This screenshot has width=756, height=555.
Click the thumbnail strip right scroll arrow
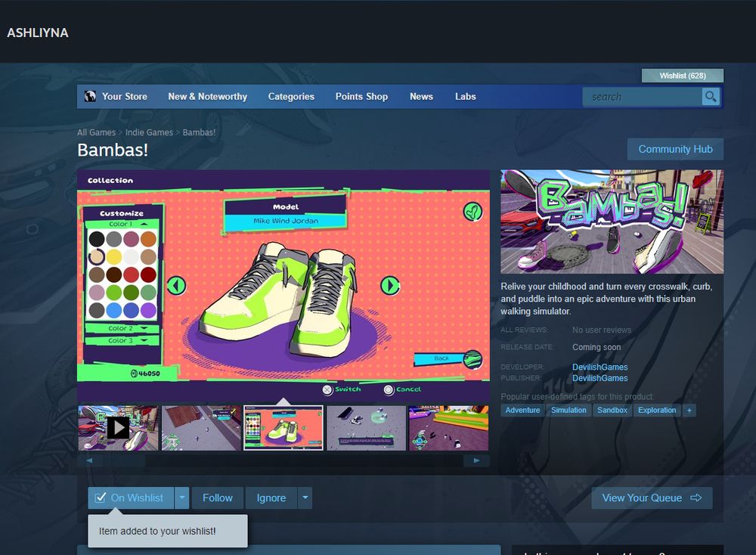[476, 460]
